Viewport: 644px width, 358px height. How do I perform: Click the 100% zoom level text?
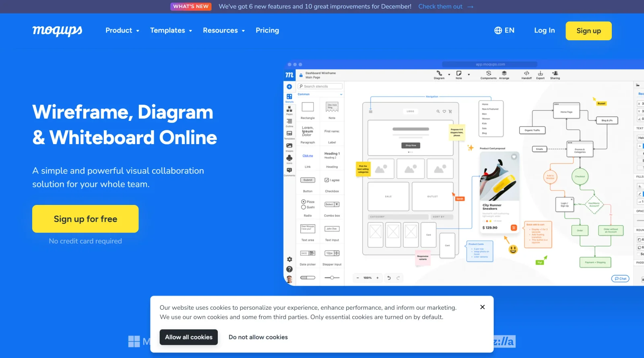367,278
